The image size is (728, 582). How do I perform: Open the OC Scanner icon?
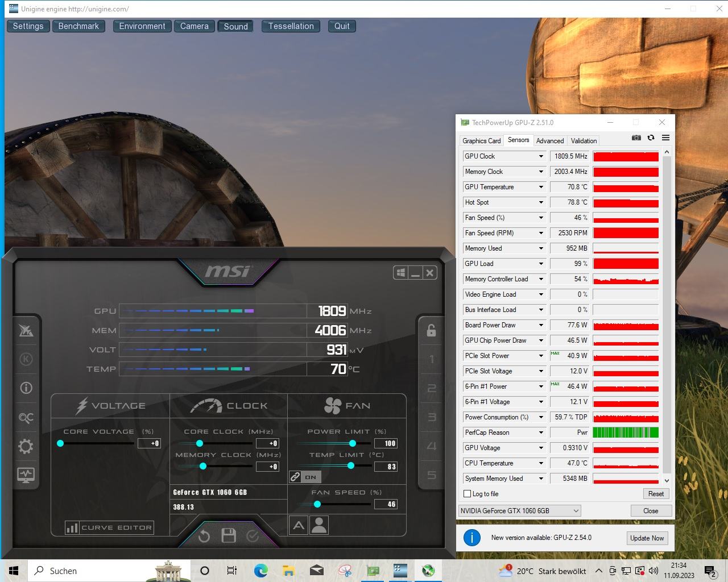pyautogui.click(x=26, y=418)
